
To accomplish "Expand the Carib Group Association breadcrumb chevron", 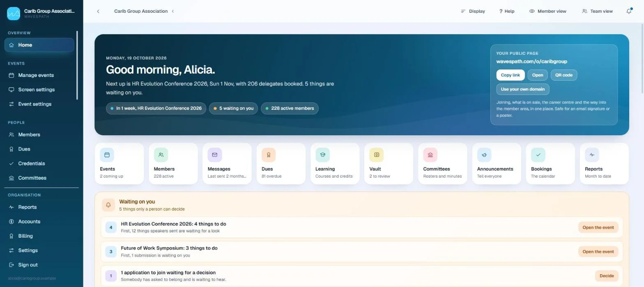I will [173, 11].
